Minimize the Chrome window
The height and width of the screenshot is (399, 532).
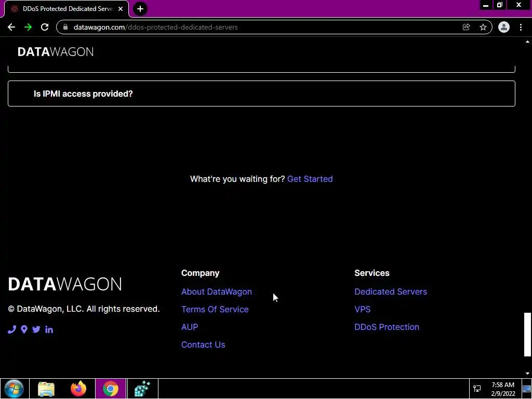(x=486, y=5)
